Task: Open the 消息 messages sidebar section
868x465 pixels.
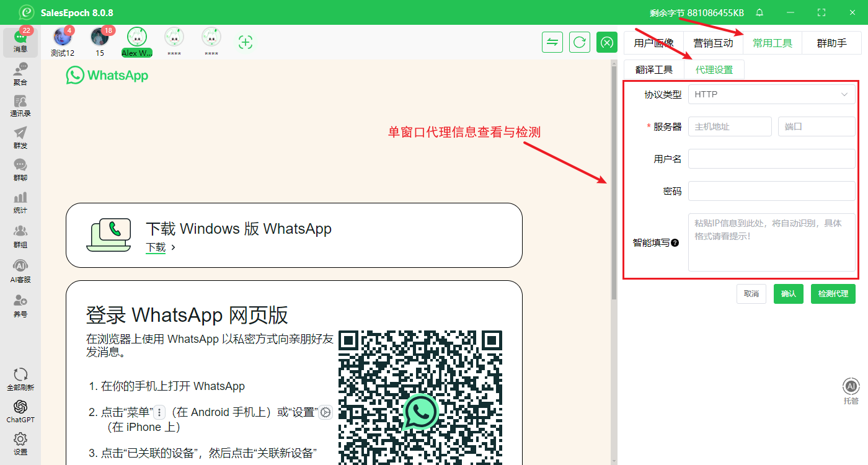Action: point(20,42)
